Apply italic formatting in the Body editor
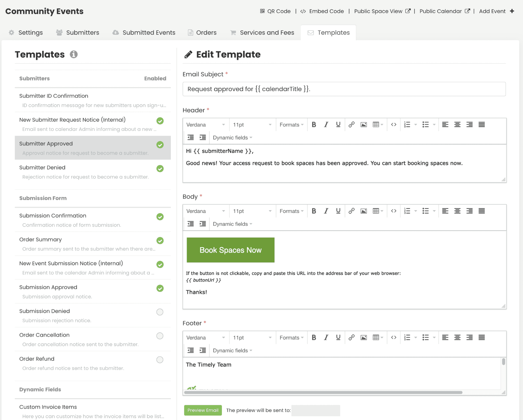This screenshot has height=420, width=523. tap(326, 211)
